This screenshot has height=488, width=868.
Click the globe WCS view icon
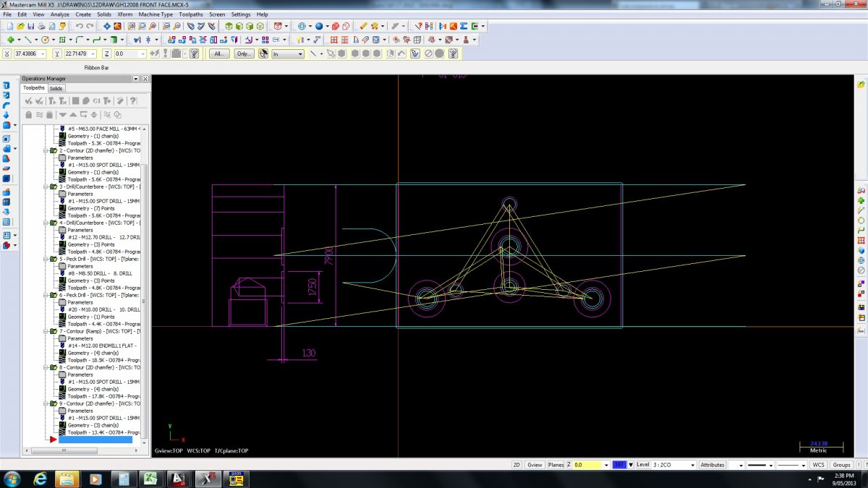(x=302, y=26)
